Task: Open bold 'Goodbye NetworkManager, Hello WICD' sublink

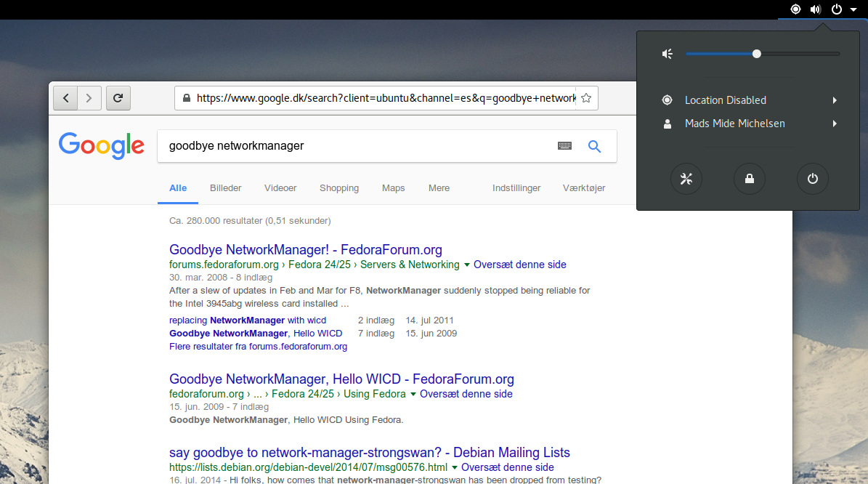Action: pyautogui.click(x=256, y=334)
